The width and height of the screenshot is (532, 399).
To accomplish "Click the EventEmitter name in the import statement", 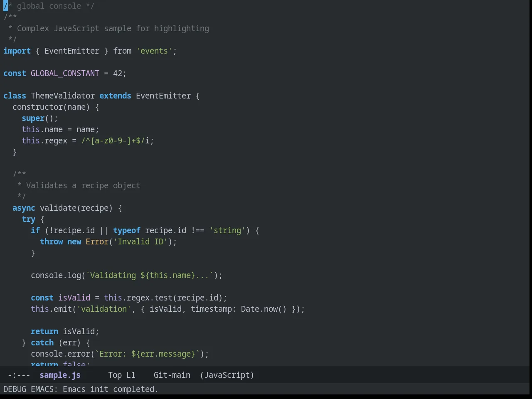I will pos(72,51).
